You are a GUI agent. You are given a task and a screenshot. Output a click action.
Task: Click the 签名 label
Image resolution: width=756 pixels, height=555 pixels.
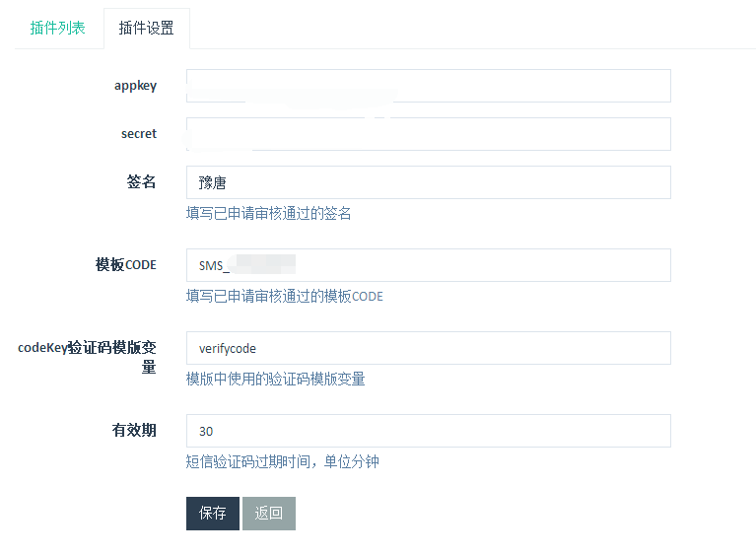tap(141, 182)
